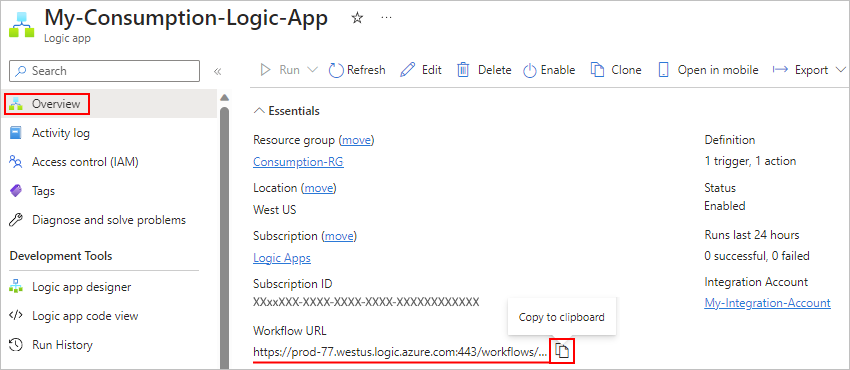Click the Diagnose wrench icon

click(16, 220)
